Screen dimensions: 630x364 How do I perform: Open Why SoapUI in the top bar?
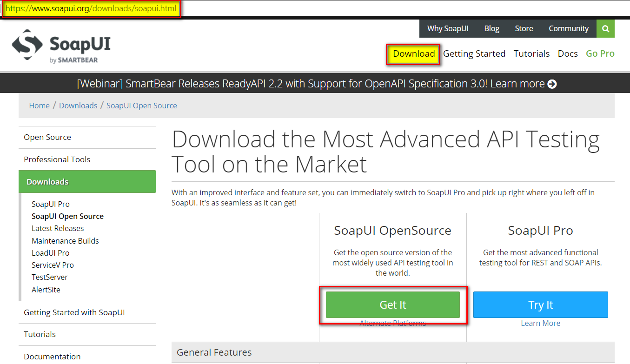click(x=447, y=29)
